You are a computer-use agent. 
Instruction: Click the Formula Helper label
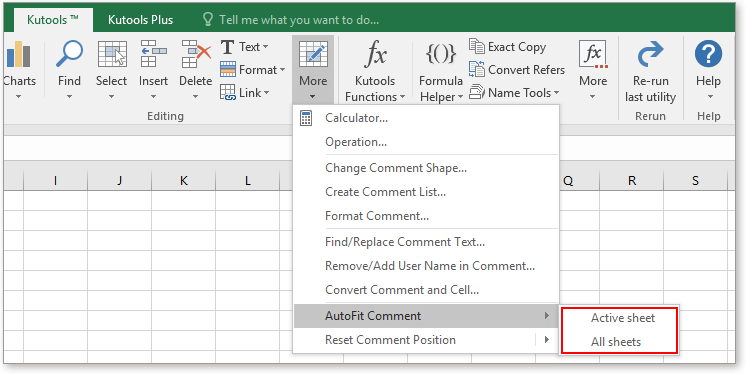tap(441, 89)
